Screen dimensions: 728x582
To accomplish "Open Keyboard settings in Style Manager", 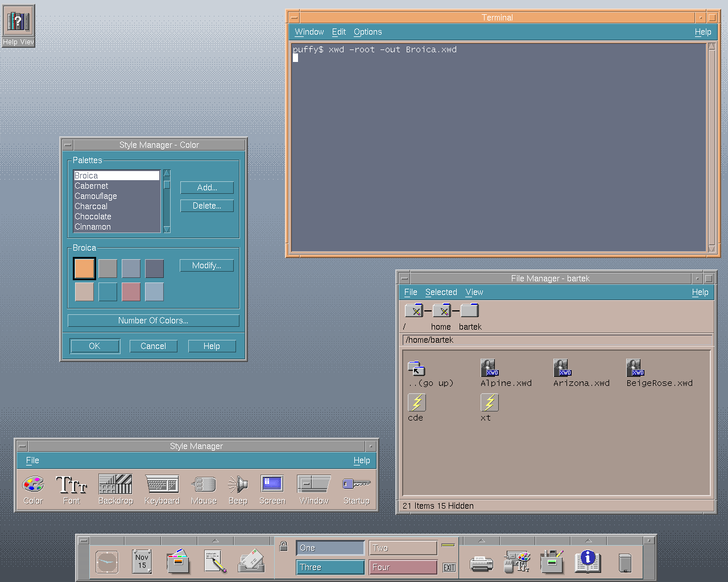I will (162, 485).
